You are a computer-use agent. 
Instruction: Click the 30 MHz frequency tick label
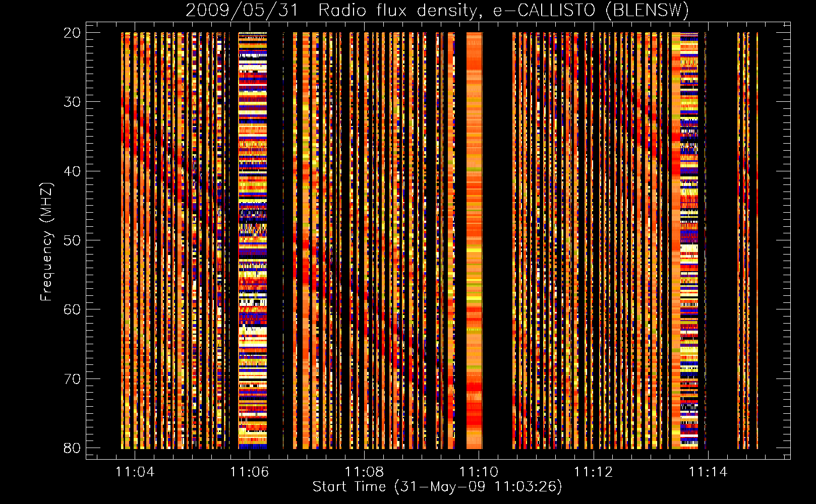click(72, 102)
